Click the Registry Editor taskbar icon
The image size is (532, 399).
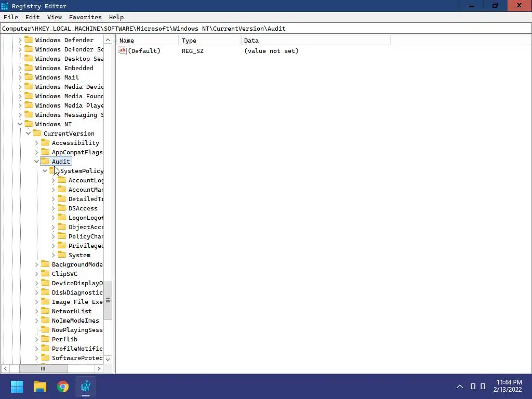86,387
